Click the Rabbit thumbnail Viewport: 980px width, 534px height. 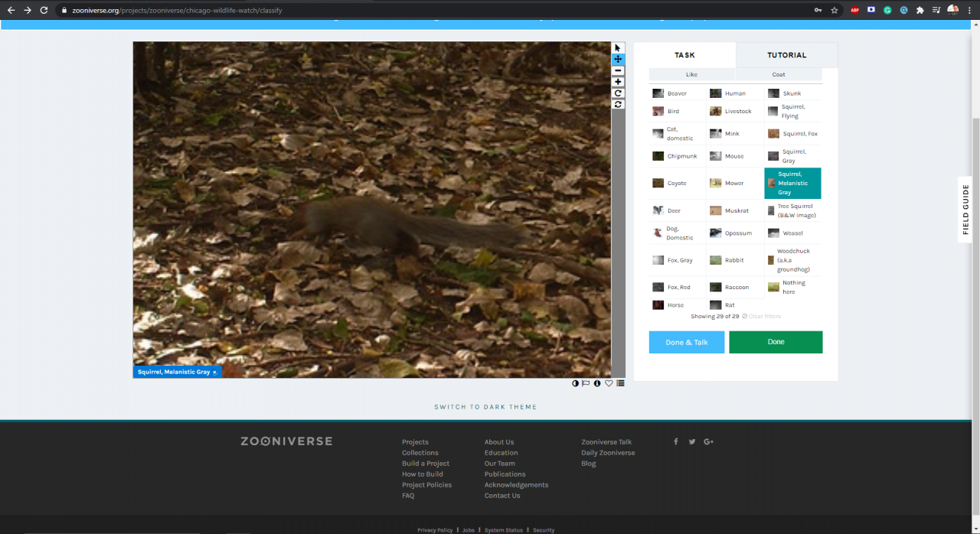click(715, 260)
